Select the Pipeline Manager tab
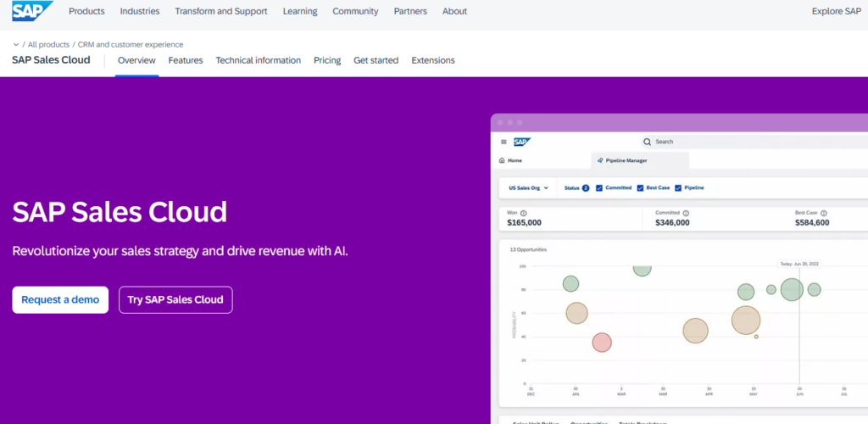 (x=640, y=160)
